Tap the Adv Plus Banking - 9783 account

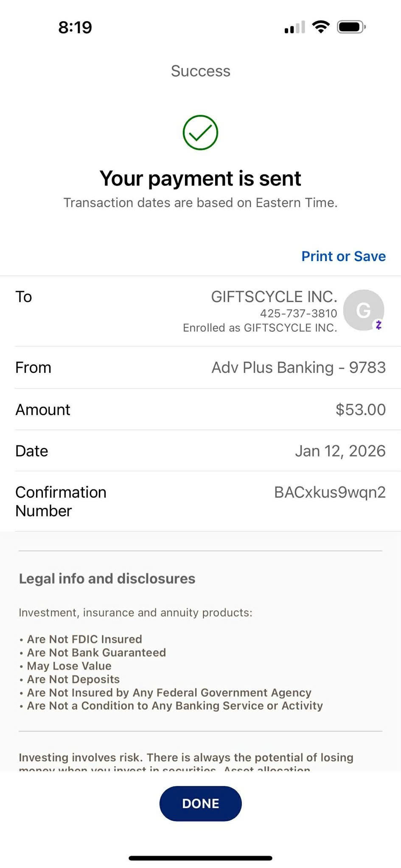pyautogui.click(x=298, y=367)
